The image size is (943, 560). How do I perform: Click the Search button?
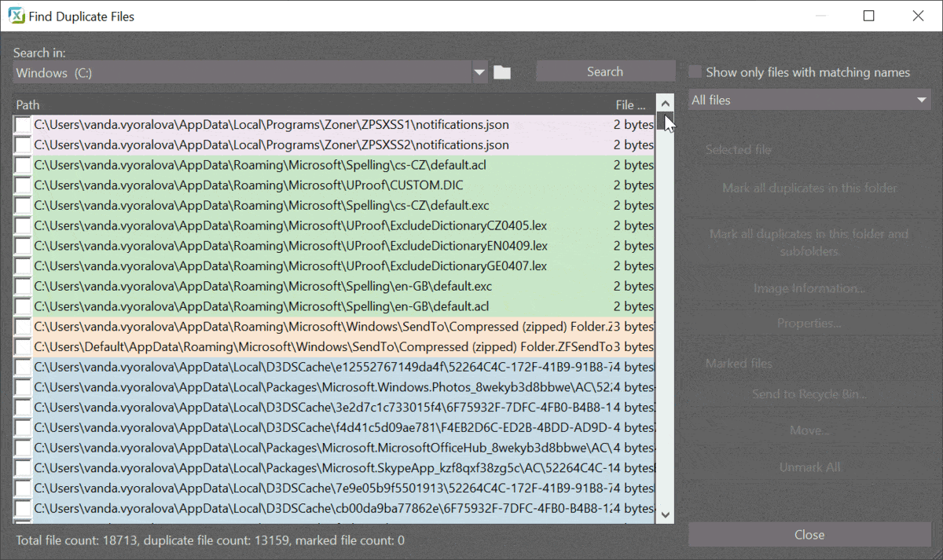[605, 71]
